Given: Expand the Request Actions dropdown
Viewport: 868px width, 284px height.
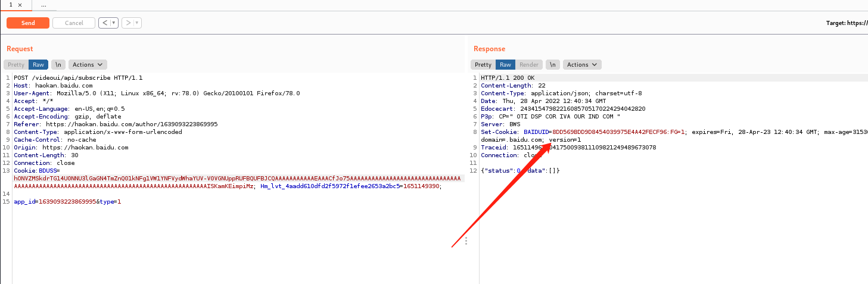Looking at the screenshot, I should pos(88,64).
